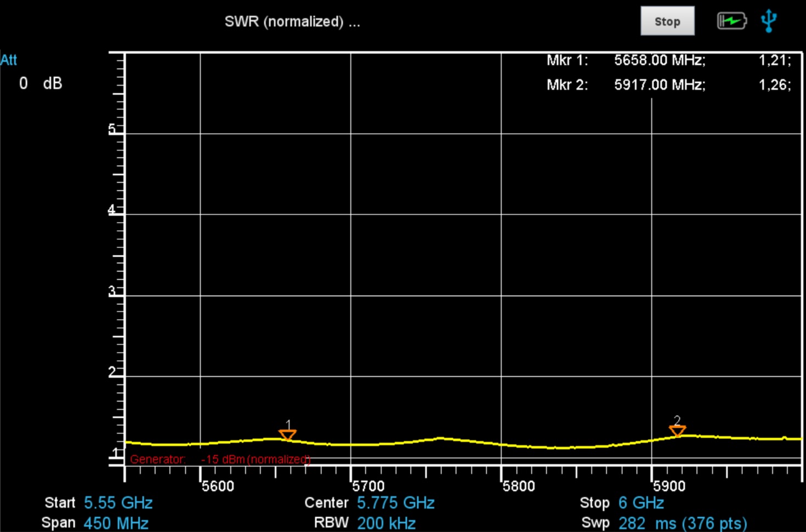Edit the Center frequency 5.775 GHz
The image size is (806, 532).
395,503
